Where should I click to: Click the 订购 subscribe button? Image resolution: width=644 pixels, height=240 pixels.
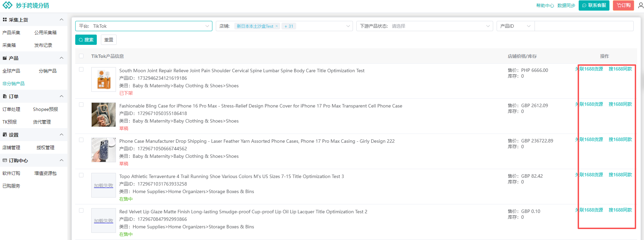(623, 5)
